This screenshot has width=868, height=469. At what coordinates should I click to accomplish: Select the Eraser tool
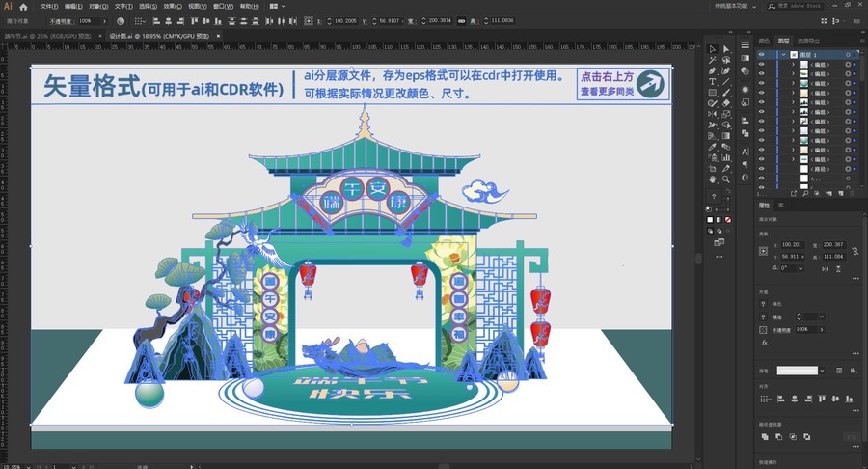click(726, 103)
